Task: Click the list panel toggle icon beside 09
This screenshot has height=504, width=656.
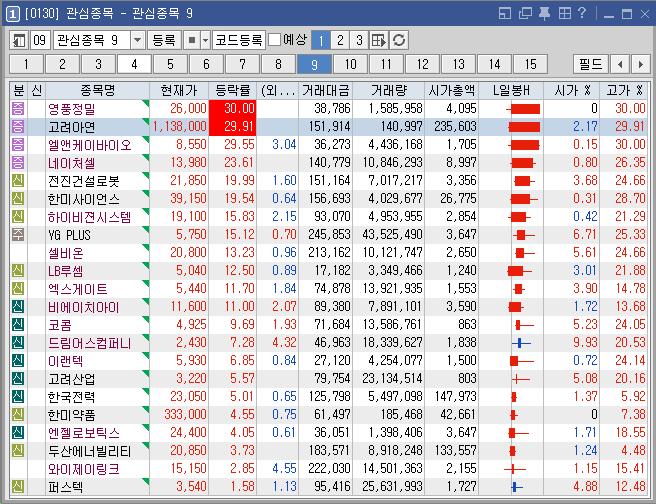Action: pos(19,40)
